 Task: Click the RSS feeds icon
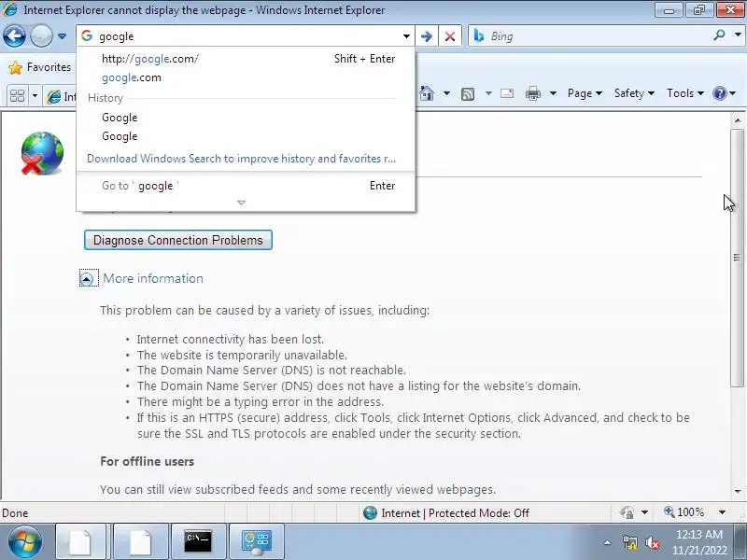click(468, 94)
